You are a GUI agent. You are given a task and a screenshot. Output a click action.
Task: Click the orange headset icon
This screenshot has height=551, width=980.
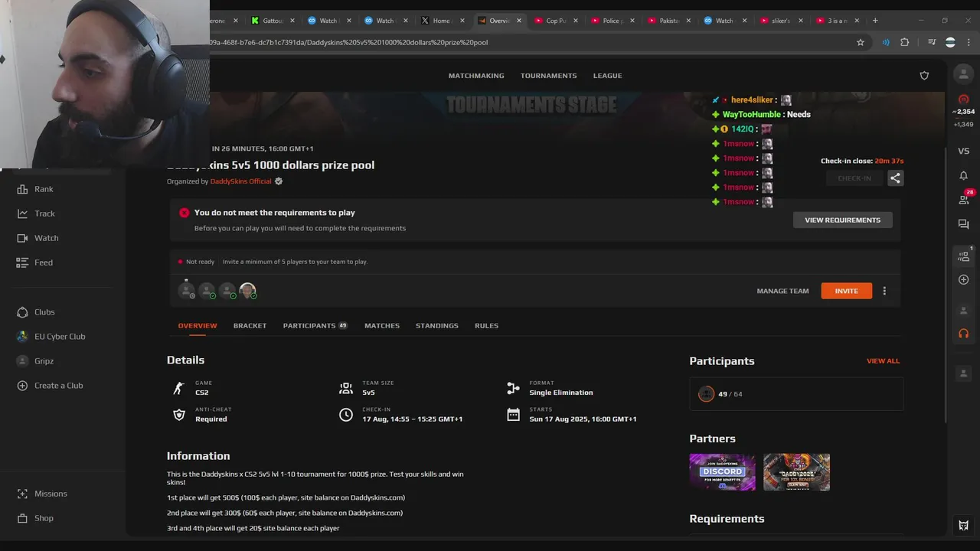point(964,334)
